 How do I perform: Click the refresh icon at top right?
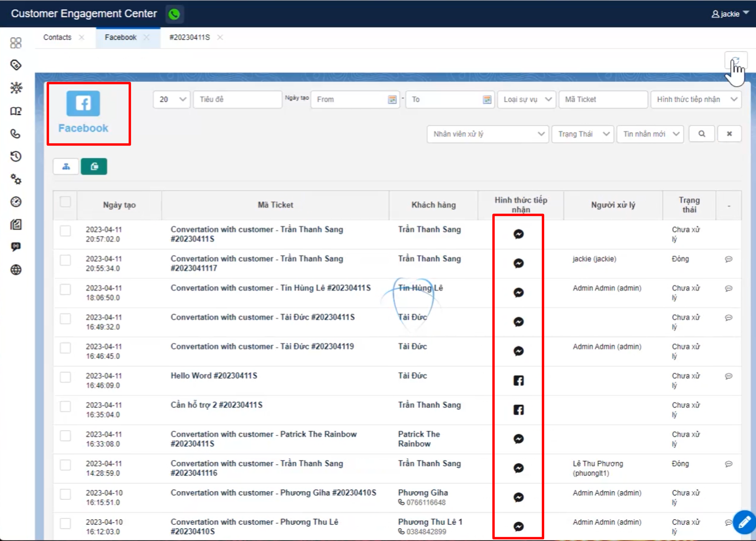[x=735, y=61]
